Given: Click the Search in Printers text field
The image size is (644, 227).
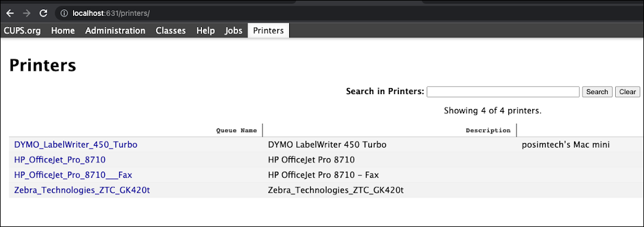Looking at the screenshot, I should click(x=503, y=92).
